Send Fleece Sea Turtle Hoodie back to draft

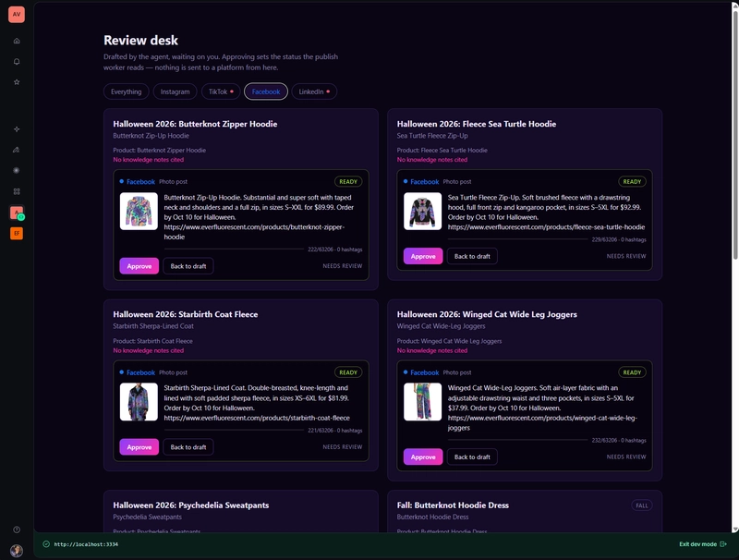point(472,256)
